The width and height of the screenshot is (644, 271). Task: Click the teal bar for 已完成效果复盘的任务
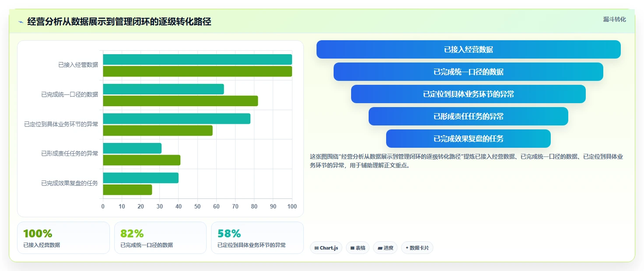(x=141, y=178)
